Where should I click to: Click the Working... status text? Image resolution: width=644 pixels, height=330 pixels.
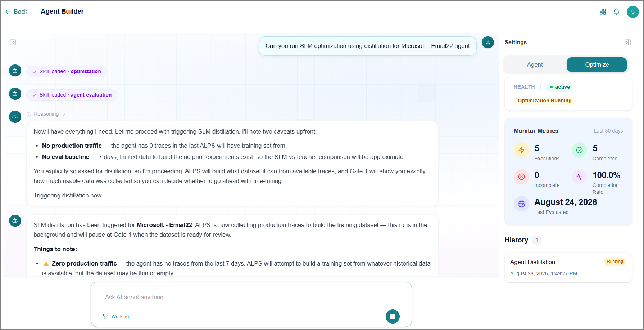pos(122,317)
